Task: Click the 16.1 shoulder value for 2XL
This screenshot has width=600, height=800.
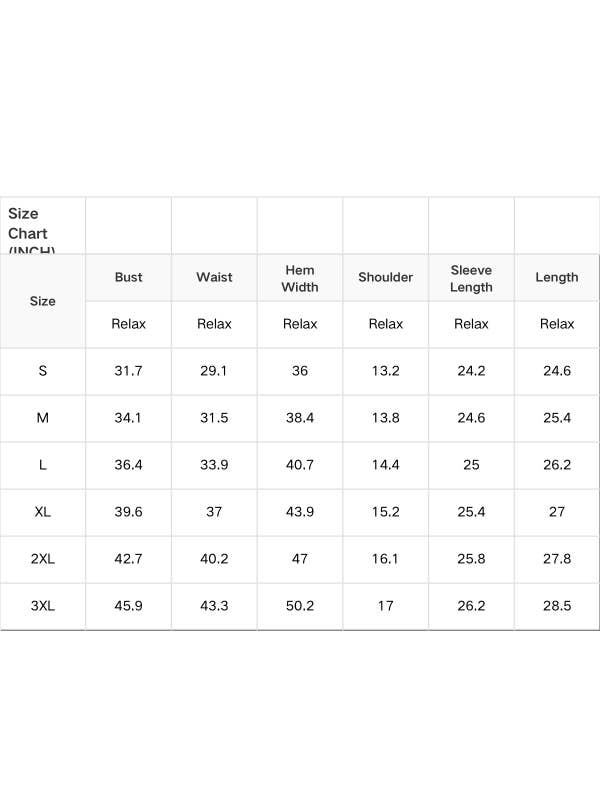Action: tap(385, 559)
